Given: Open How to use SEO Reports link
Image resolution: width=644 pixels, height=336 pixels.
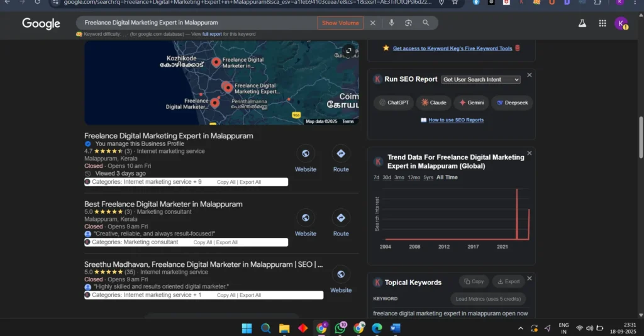Looking at the screenshot, I should 456,120.
